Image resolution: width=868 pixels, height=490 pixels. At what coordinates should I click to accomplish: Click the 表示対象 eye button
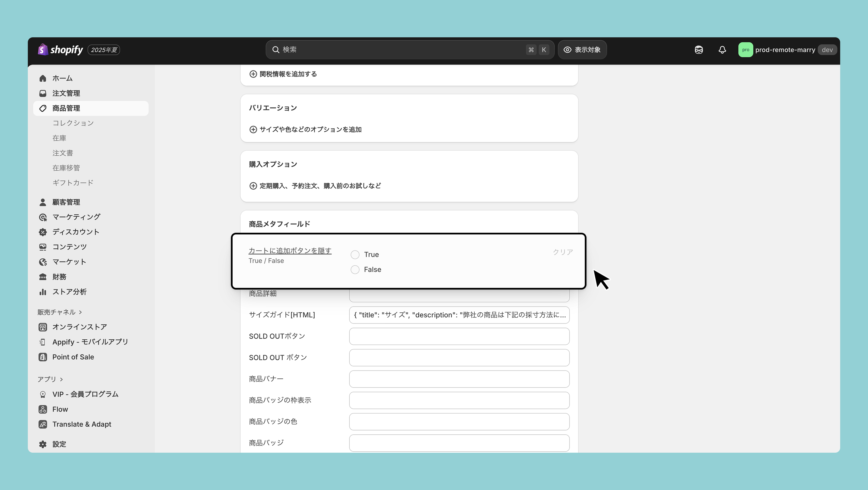pyautogui.click(x=582, y=50)
